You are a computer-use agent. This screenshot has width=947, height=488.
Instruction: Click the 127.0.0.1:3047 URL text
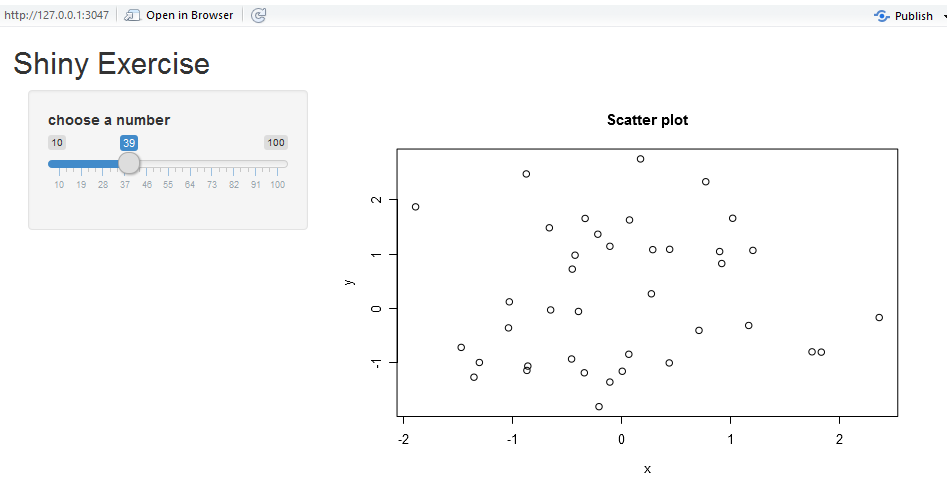click(56, 15)
